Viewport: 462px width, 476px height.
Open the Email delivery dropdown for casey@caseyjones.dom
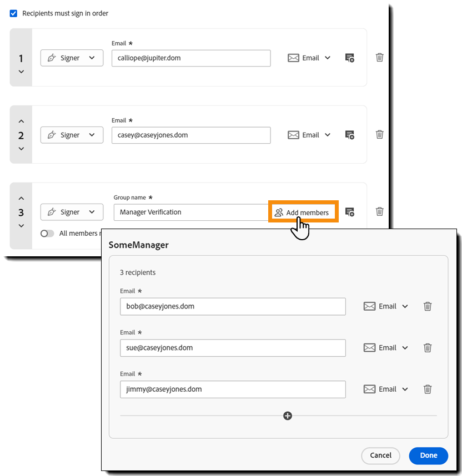pos(309,135)
